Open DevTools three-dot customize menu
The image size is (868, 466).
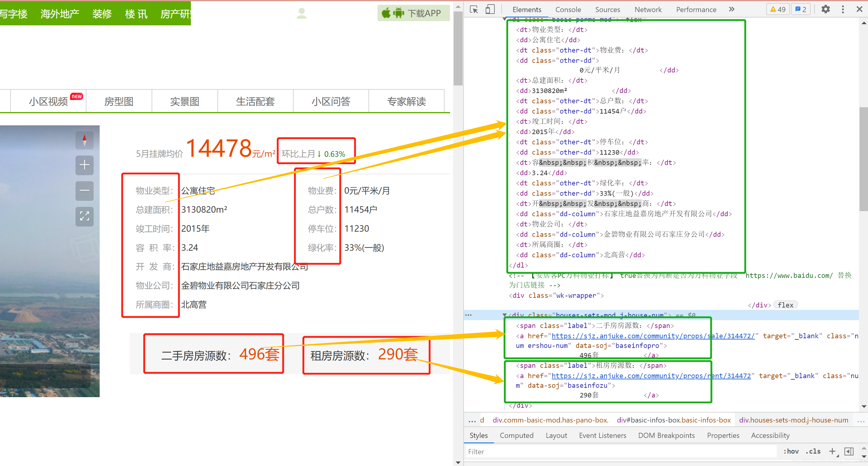(843, 9)
